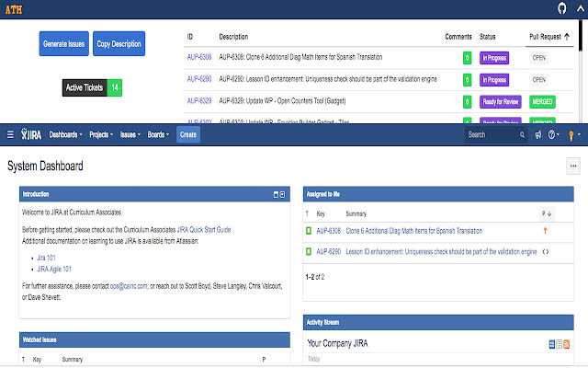This screenshot has height=368, width=588.
Task: Open the GitHub icon in ATH header
Action: click(x=561, y=8)
